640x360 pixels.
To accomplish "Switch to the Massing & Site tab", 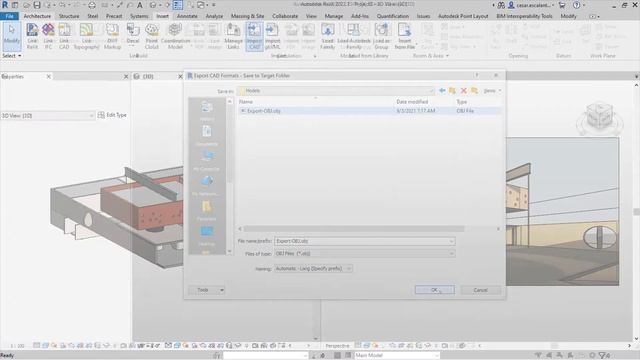I will click(x=247, y=16).
